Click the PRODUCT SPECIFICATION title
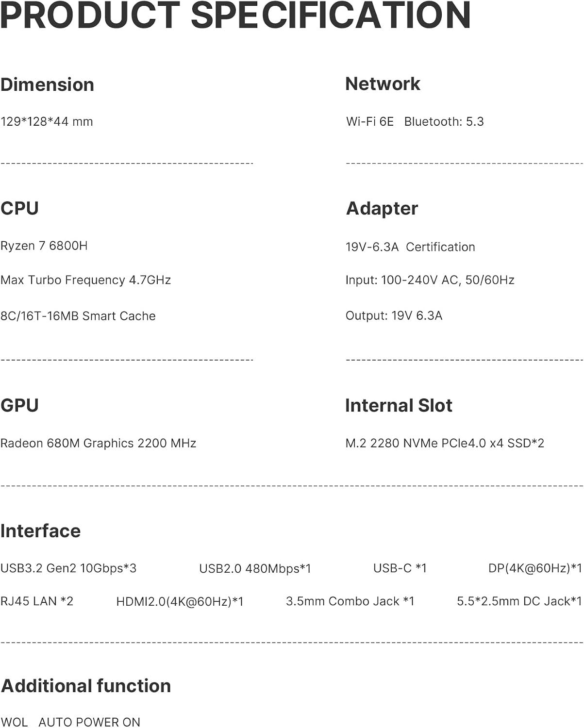This screenshot has width=584, height=728. (235, 15)
